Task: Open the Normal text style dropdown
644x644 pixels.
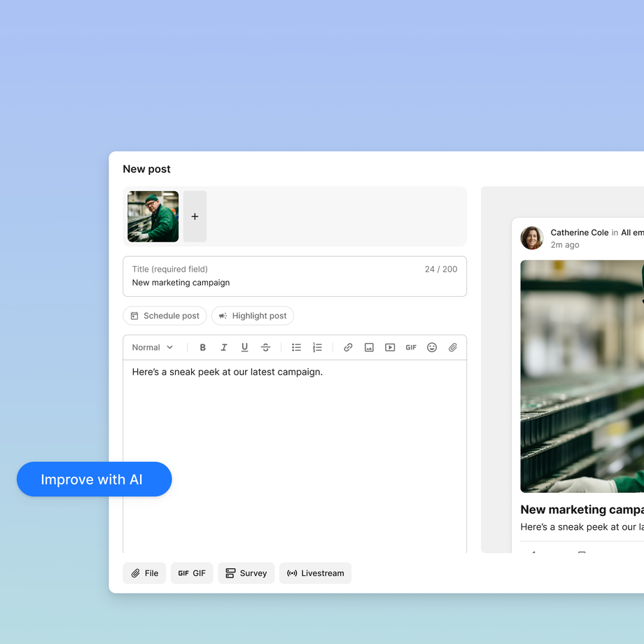Action: click(153, 347)
